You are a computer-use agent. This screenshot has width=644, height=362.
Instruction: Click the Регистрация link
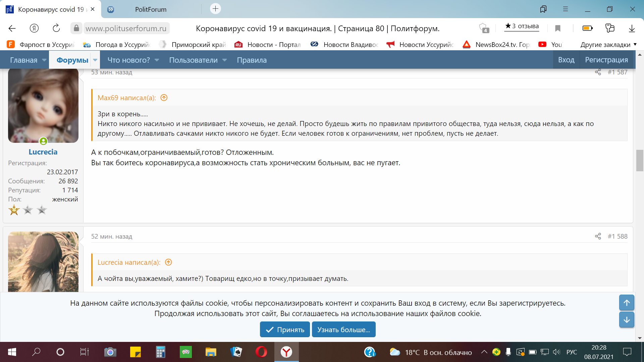tap(606, 60)
